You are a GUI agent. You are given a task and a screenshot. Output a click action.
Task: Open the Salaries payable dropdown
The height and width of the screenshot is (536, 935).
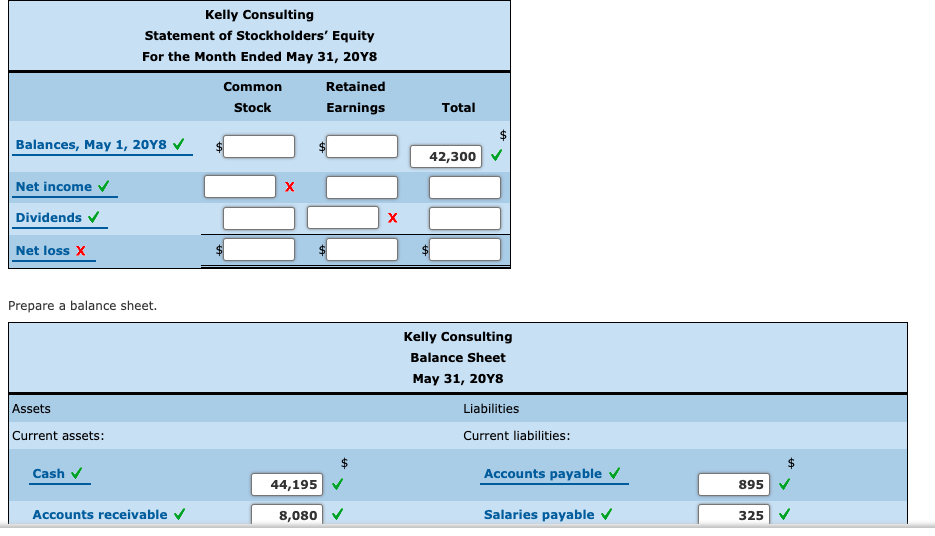539,515
